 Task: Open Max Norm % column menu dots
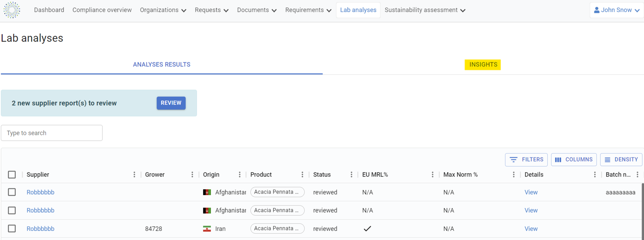514,175
